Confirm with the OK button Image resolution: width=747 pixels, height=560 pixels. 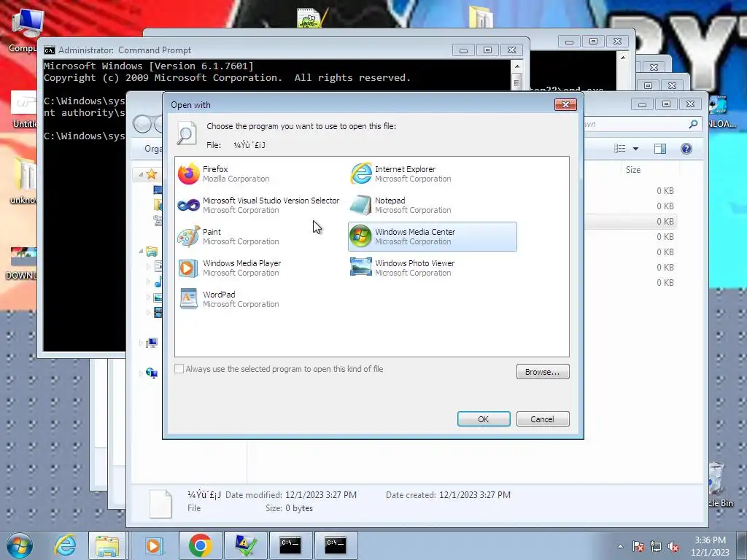(484, 419)
